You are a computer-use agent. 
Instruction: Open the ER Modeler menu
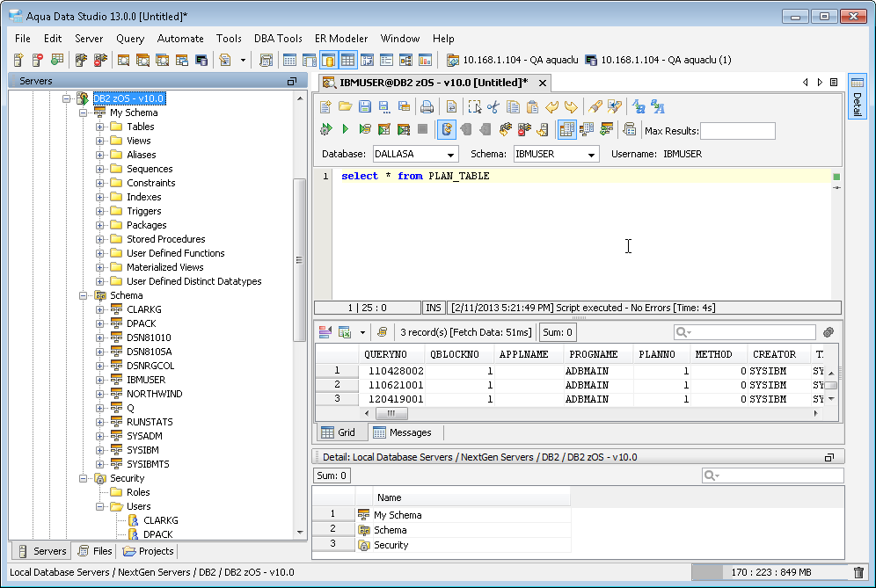coord(341,39)
